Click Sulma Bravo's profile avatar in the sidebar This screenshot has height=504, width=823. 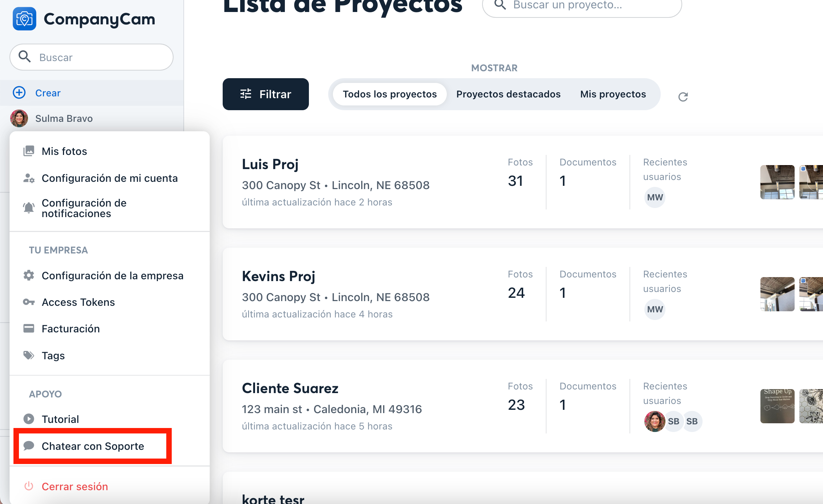click(x=19, y=118)
